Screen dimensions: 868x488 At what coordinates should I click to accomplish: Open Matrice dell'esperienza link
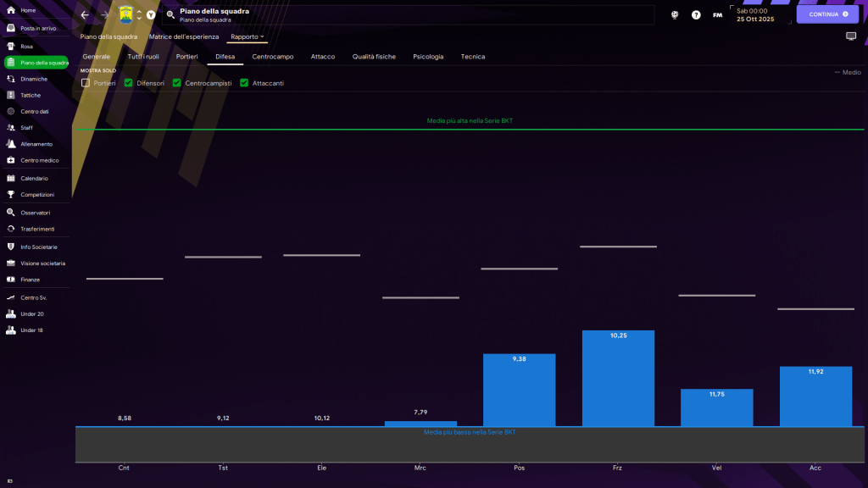click(184, 37)
